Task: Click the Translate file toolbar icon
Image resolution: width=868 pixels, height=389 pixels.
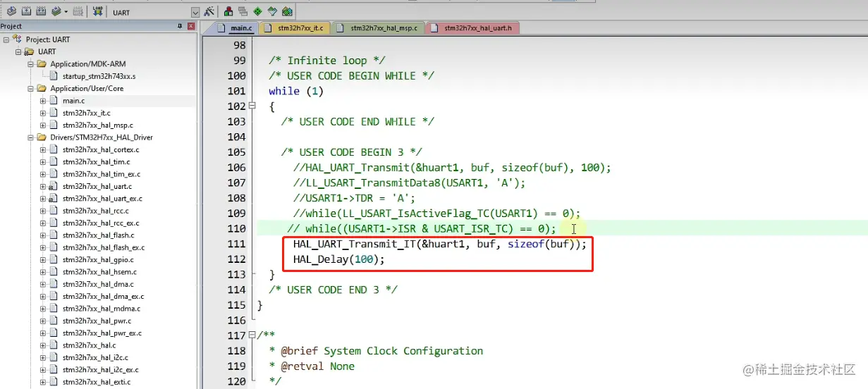Action: tap(11, 11)
